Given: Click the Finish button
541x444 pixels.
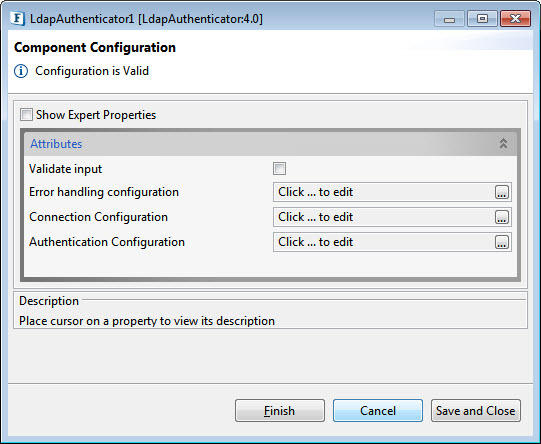Looking at the screenshot, I should (280, 411).
